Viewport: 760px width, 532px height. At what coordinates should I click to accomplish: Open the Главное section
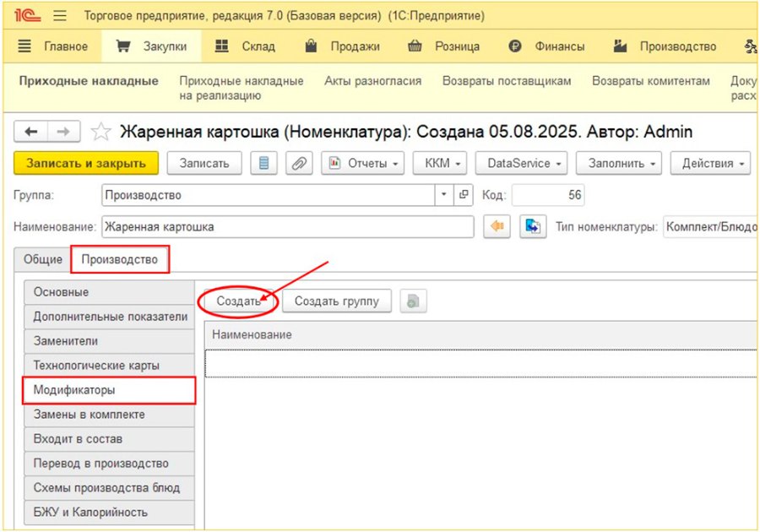pos(53,46)
